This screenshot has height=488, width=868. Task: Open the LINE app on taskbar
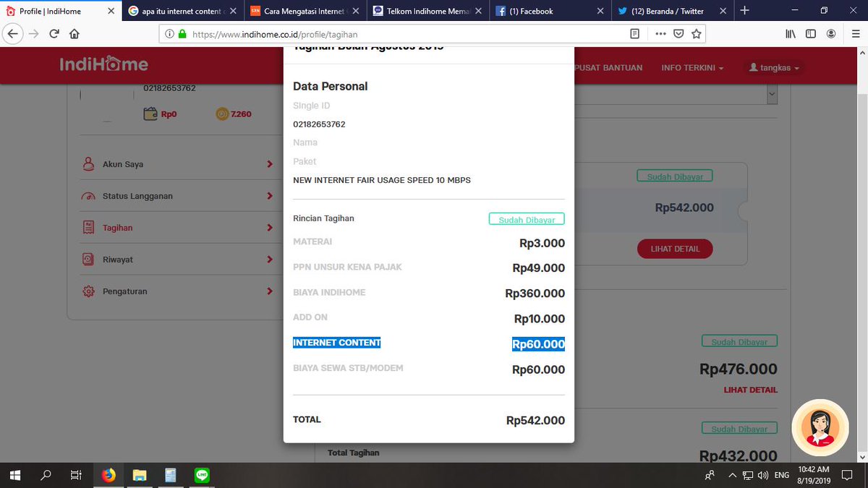[202, 475]
